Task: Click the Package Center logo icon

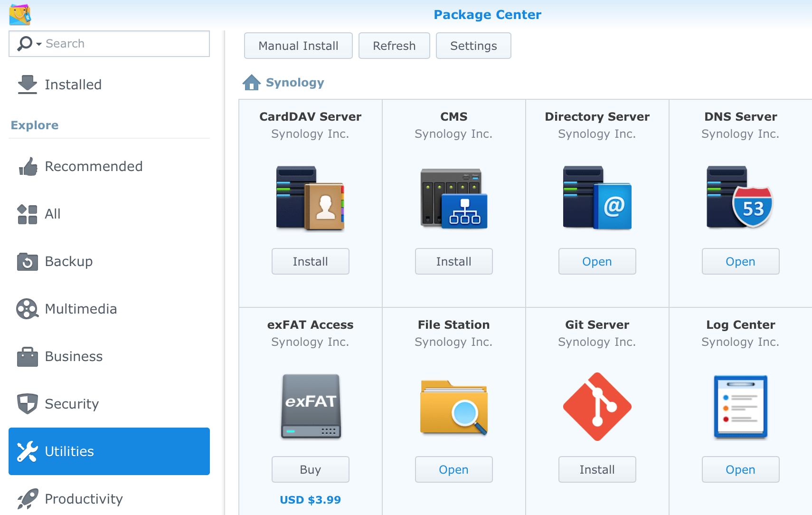Action: point(20,15)
